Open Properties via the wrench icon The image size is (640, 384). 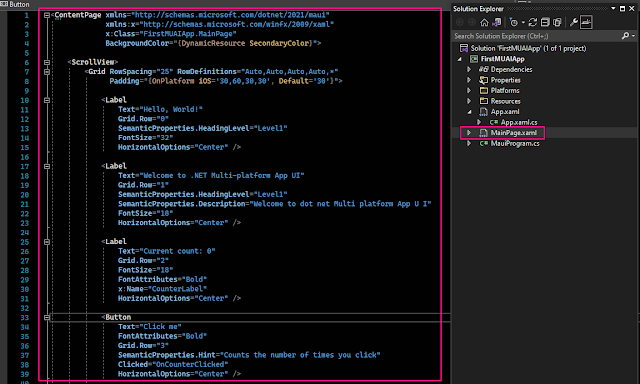(x=574, y=22)
